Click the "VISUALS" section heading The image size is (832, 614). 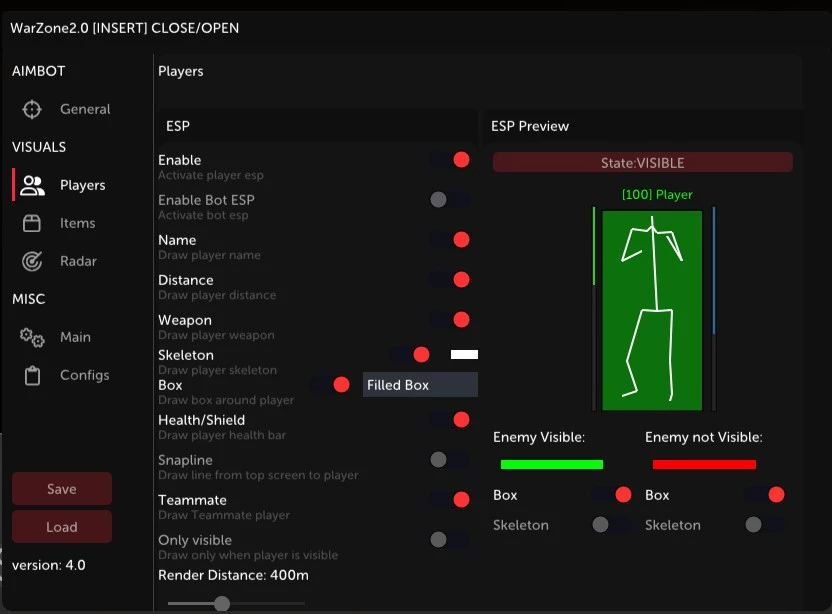[x=39, y=147]
